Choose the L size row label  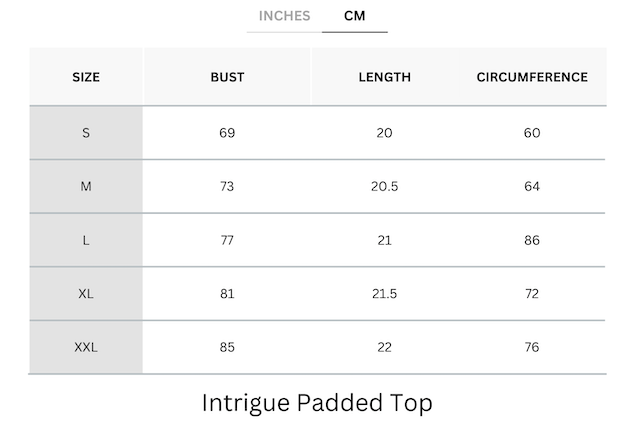coord(86,240)
